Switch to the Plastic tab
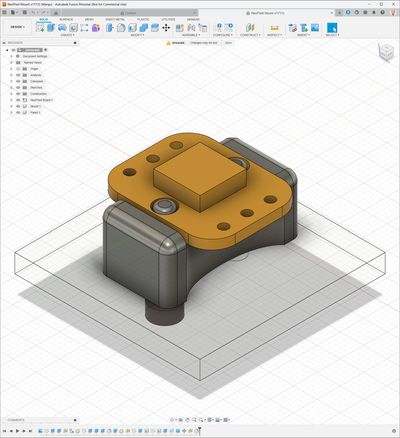Screen dimensions: 400x438 click(x=143, y=20)
